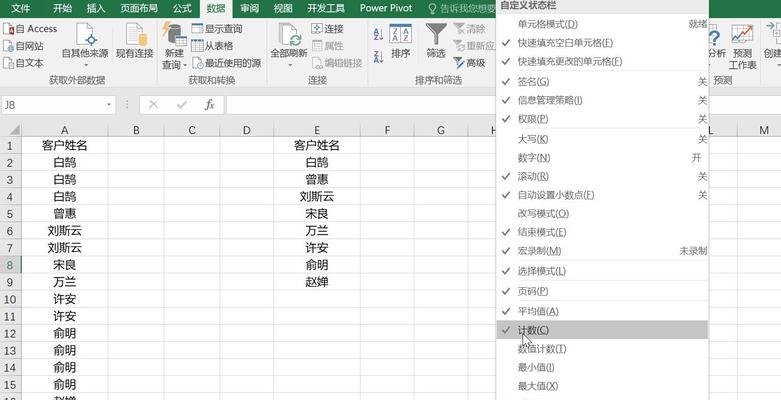
Task: Import data from a website
Action: (x=23, y=46)
